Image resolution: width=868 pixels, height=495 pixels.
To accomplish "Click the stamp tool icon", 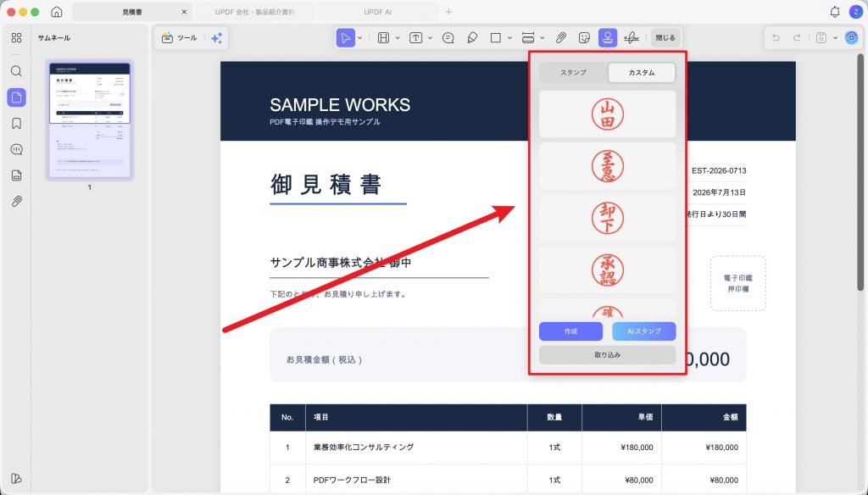I will 608,37.
